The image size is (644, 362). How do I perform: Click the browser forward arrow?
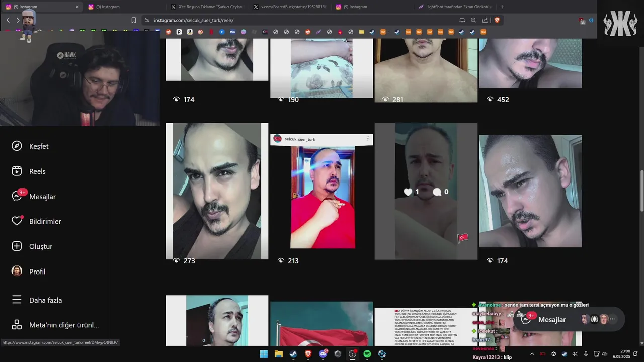(18, 20)
